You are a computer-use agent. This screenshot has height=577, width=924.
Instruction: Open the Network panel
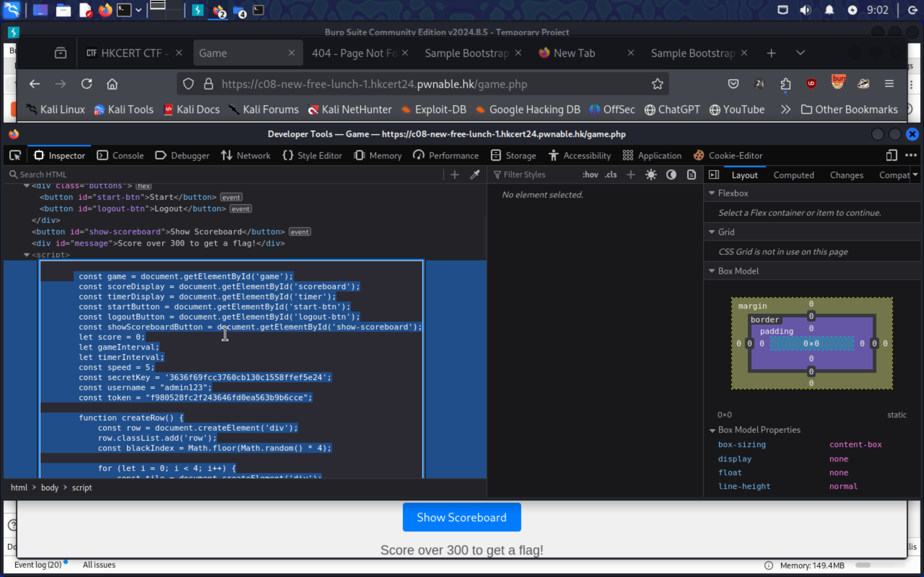tap(253, 155)
